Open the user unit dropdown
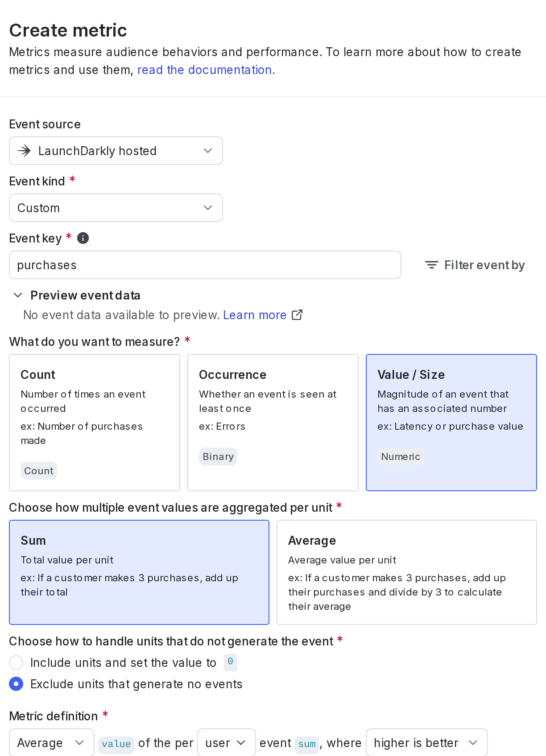The height and width of the screenshot is (756, 546). coord(227,743)
